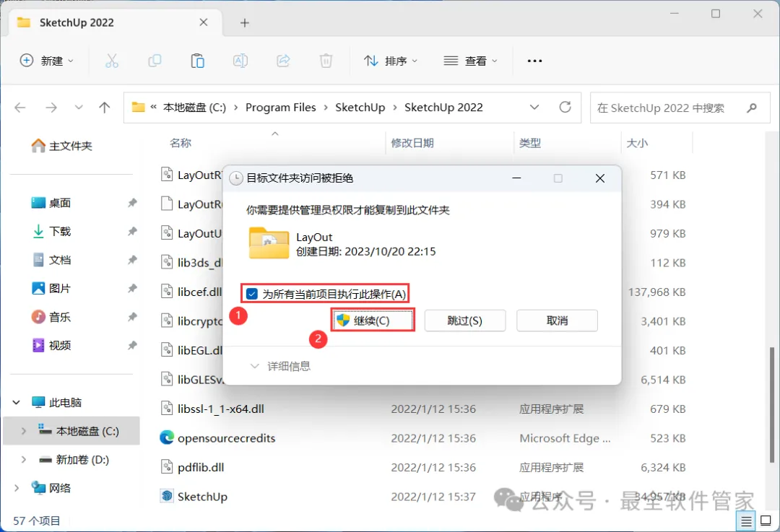Image resolution: width=780 pixels, height=532 pixels.
Task: Open Downloads (下载) in sidebar
Action: coord(51,231)
